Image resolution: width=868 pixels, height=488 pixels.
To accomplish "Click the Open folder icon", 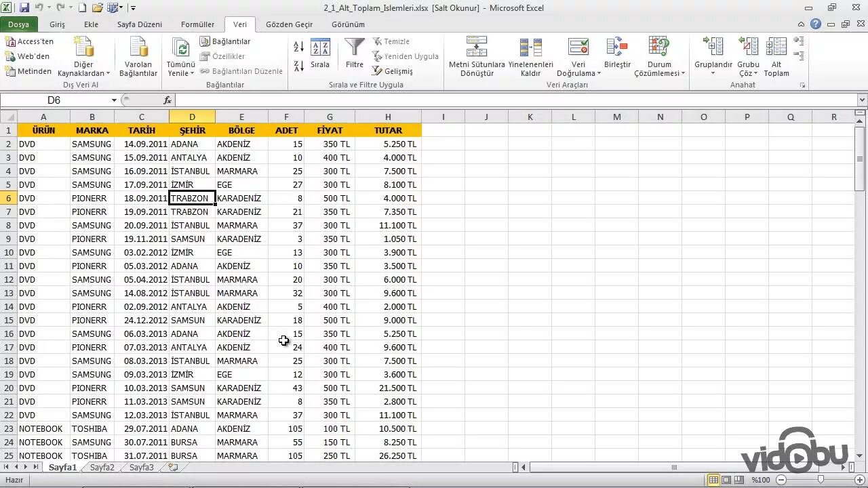I will (x=97, y=8).
